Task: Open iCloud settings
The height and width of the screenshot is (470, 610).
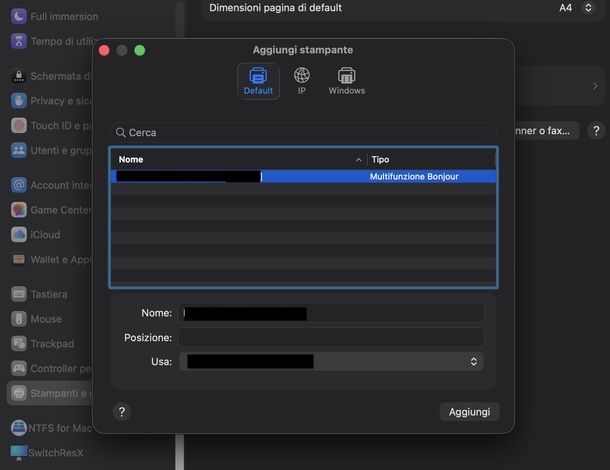Action: click(x=36, y=235)
